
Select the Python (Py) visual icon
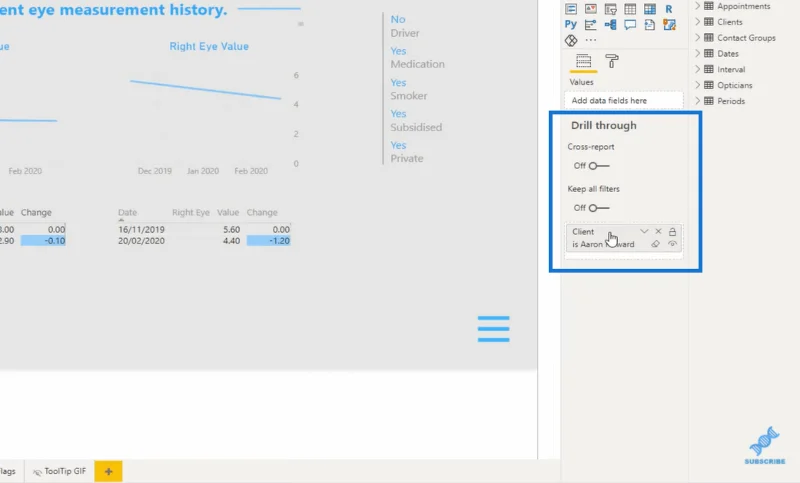(571, 24)
